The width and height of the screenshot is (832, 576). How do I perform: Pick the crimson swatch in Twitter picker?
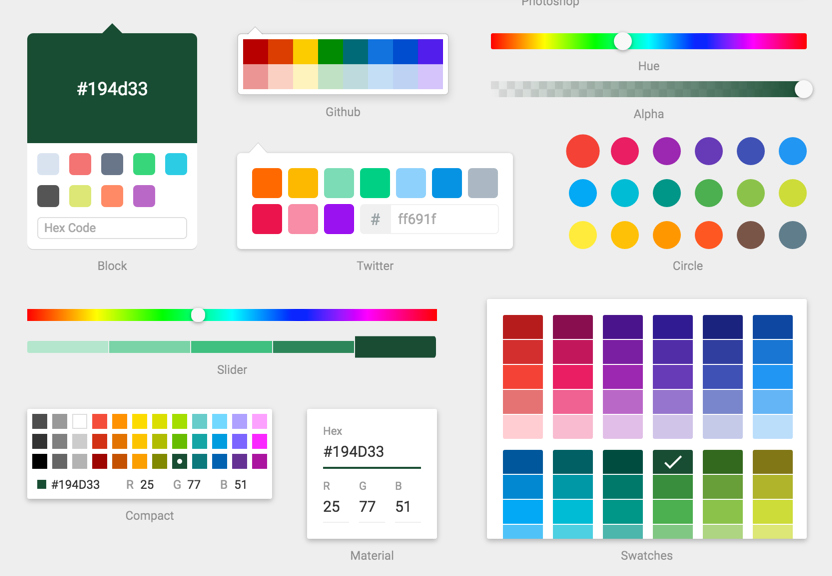click(267, 219)
